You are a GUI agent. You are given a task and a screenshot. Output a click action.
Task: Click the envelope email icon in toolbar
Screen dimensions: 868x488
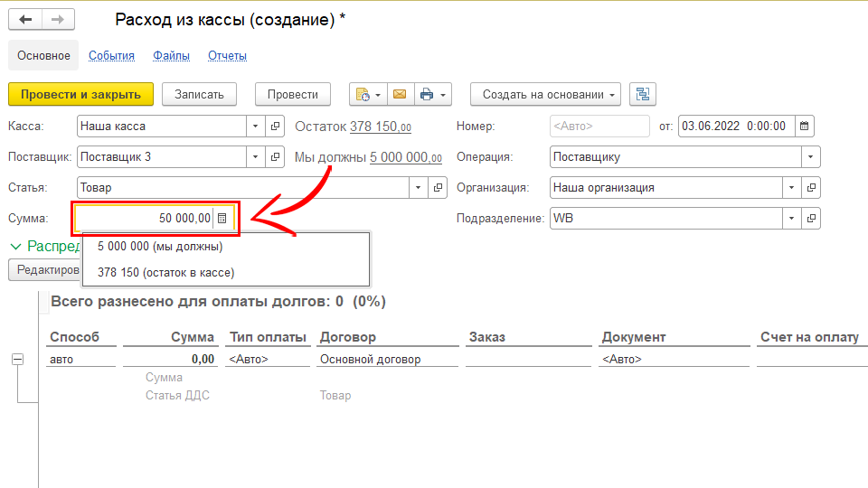399,95
